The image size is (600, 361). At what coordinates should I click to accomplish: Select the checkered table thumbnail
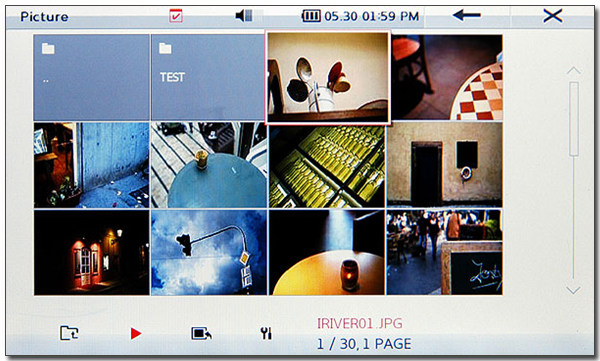click(447, 77)
